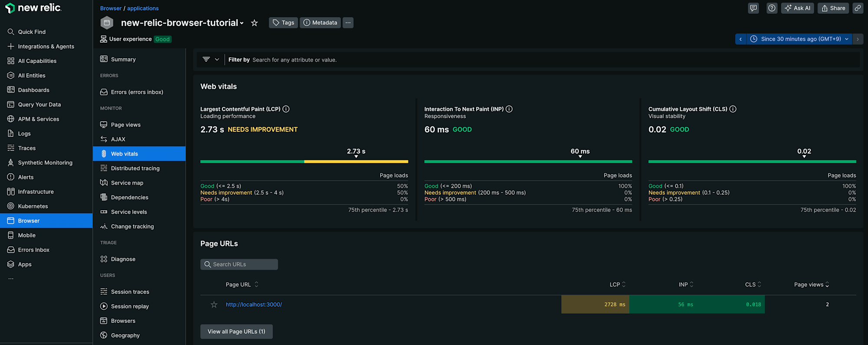Open Kubernetes in sidebar

click(x=46, y=206)
